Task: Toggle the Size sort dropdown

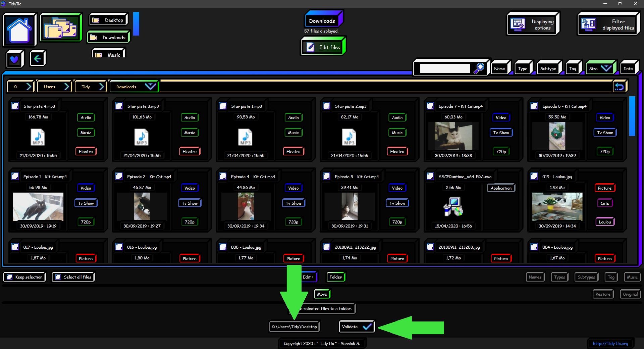Action: pos(606,68)
